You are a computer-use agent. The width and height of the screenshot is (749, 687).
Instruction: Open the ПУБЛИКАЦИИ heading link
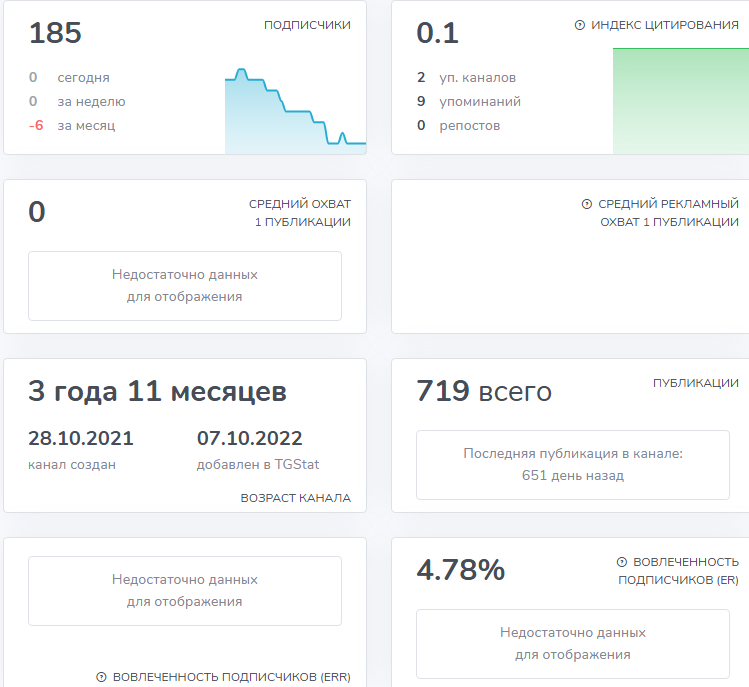pyautogui.click(x=695, y=383)
